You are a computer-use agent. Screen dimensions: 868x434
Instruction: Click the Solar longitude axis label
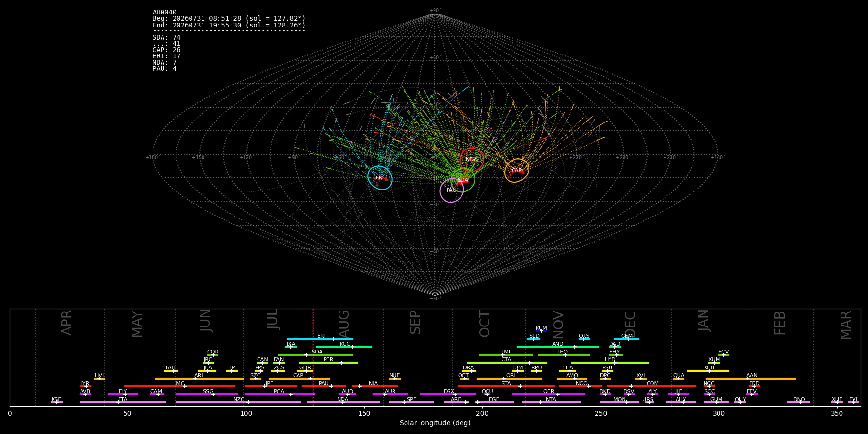point(435,423)
